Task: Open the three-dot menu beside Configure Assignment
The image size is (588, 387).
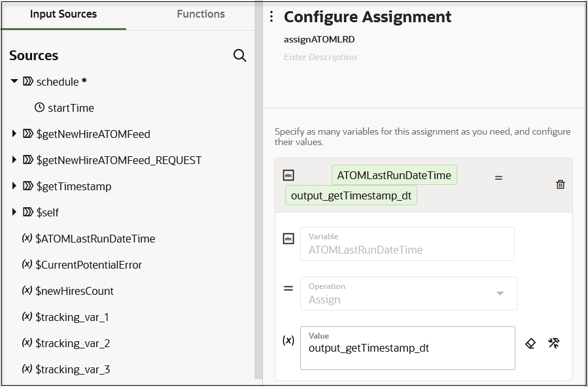Action: [x=271, y=17]
